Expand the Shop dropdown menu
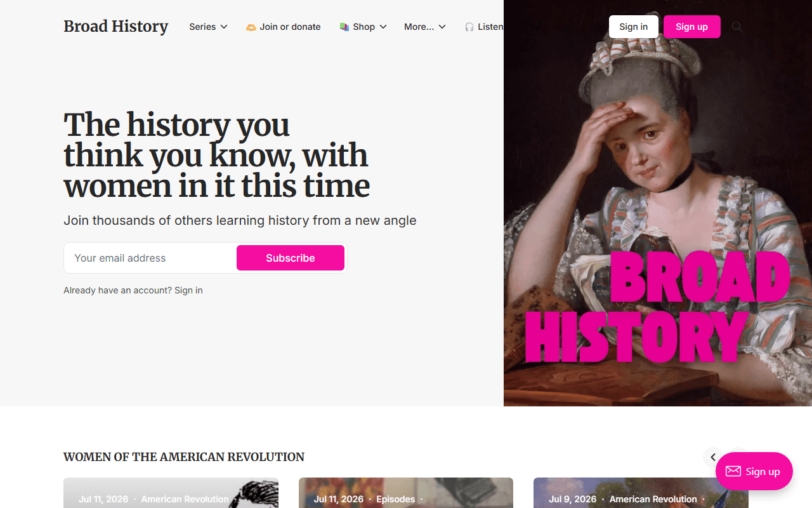Screen dimensions: 812x508 pos(363,27)
